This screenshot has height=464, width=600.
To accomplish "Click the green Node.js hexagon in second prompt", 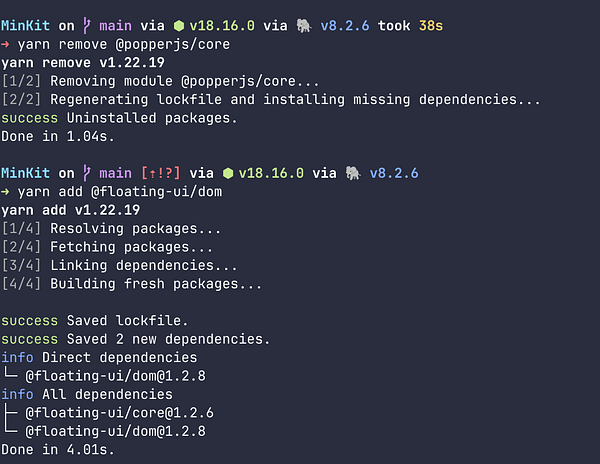I will [228, 173].
